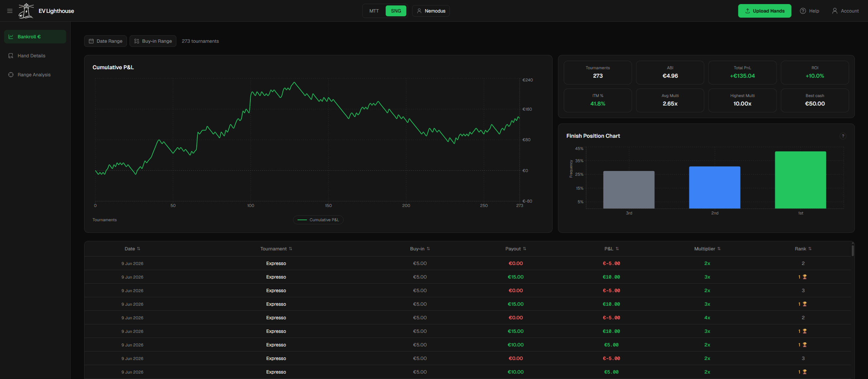Click the Upload Hands button

tap(765, 11)
